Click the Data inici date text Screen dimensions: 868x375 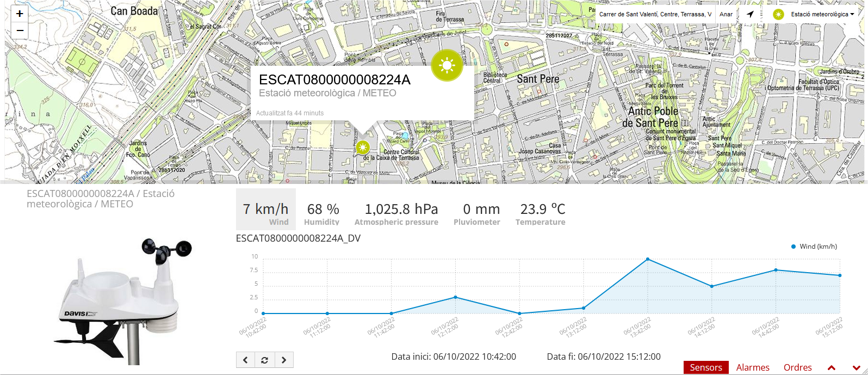pyautogui.click(x=454, y=356)
